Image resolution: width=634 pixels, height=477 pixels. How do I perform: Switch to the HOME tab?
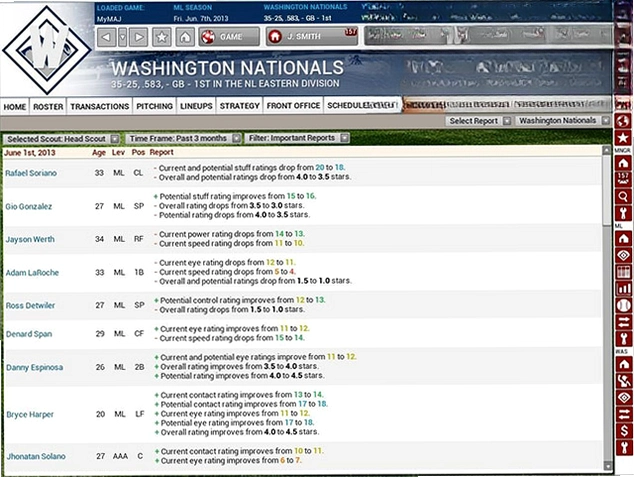coord(15,107)
